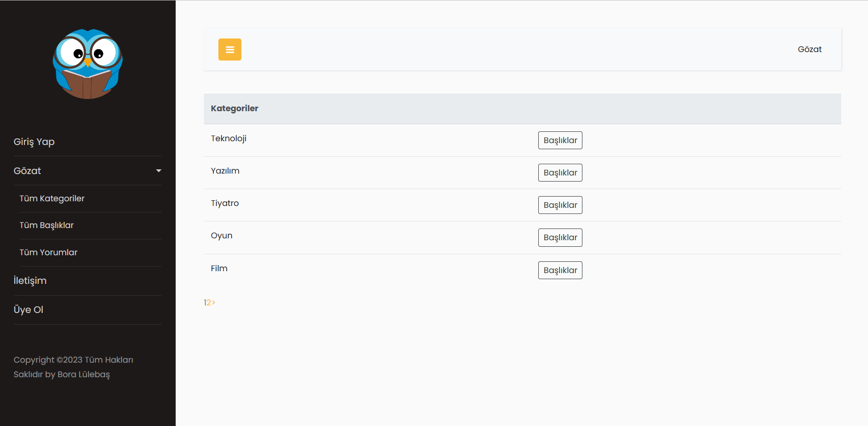Click Gözat link in top bar

810,49
